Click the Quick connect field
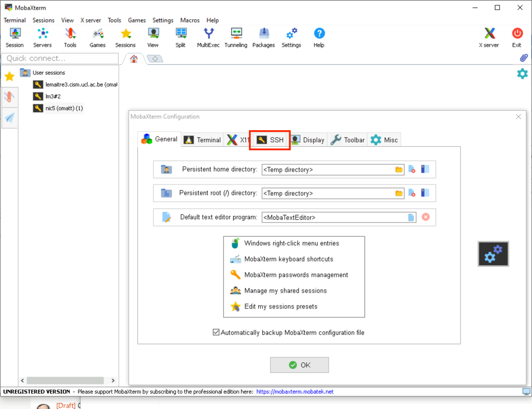 point(60,58)
